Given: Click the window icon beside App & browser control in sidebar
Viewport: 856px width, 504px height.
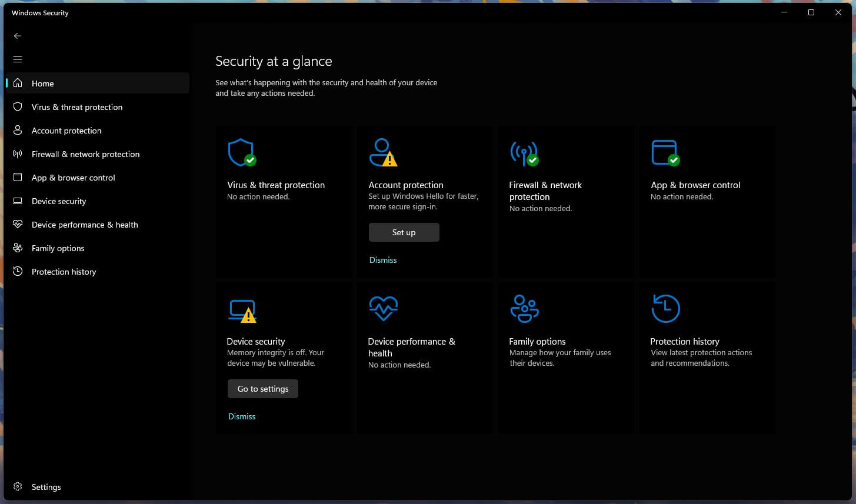Looking at the screenshot, I should tap(18, 177).
